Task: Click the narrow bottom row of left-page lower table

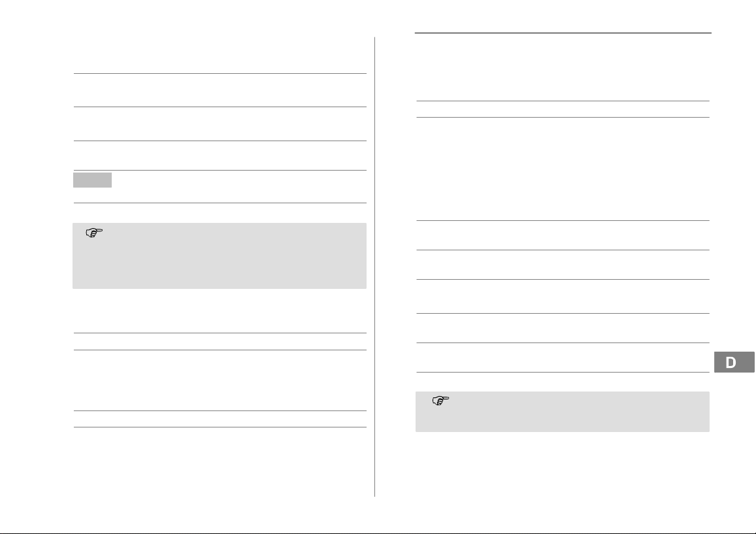Action: click(220, 419)
